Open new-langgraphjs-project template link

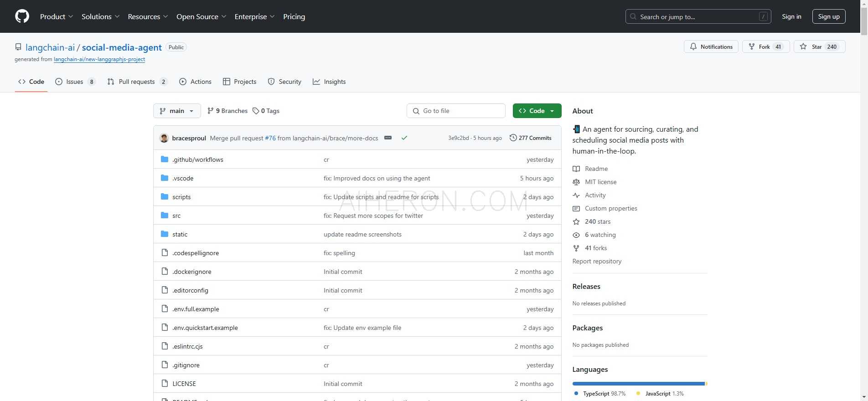pos(99,59)
